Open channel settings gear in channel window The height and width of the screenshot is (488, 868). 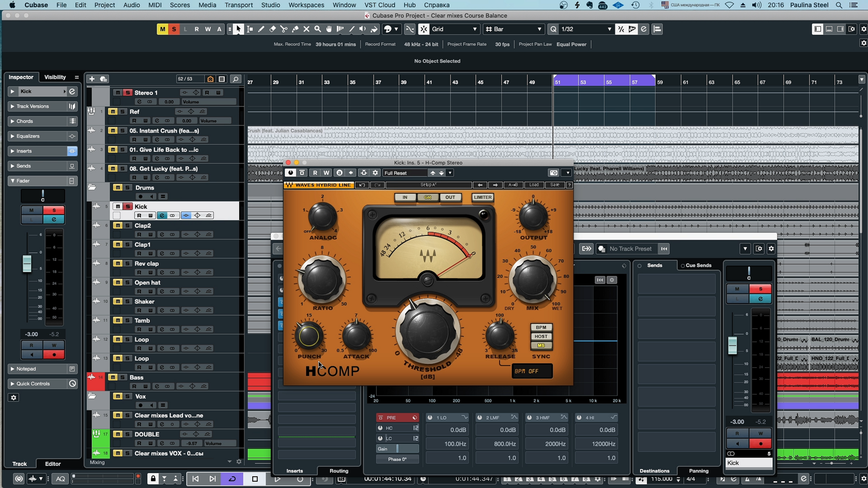771,249
